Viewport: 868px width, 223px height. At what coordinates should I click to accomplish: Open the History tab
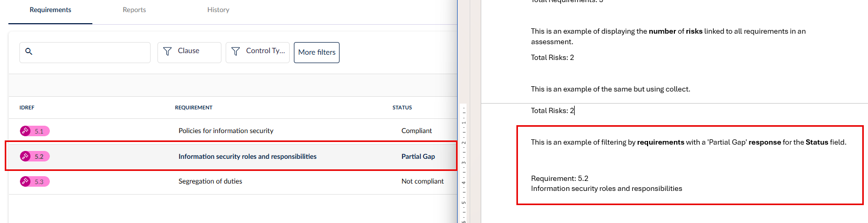(x=218, y=10)
